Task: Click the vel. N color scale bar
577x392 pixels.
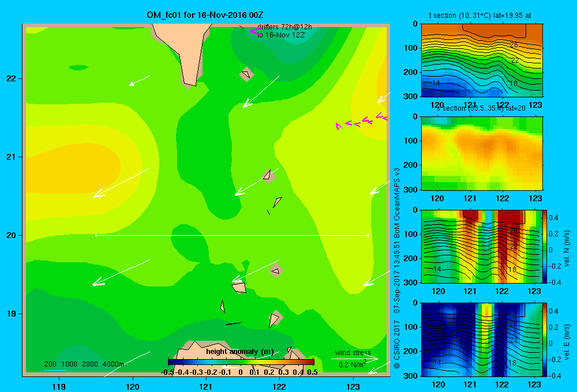Action: (545, 246)
